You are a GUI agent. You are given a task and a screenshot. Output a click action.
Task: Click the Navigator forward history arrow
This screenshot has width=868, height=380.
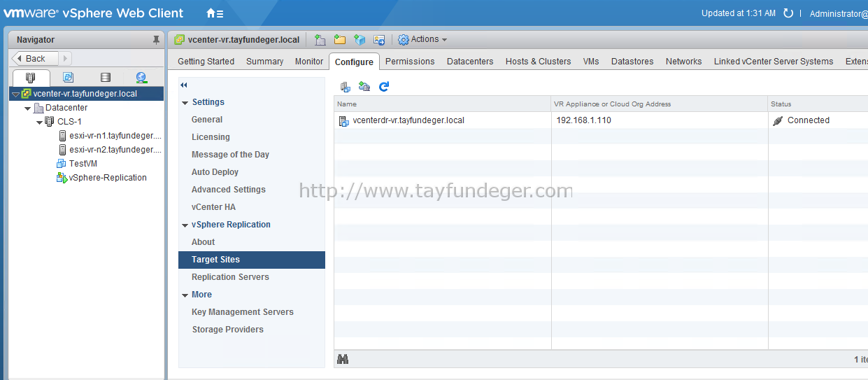click(x=65, y=59)
